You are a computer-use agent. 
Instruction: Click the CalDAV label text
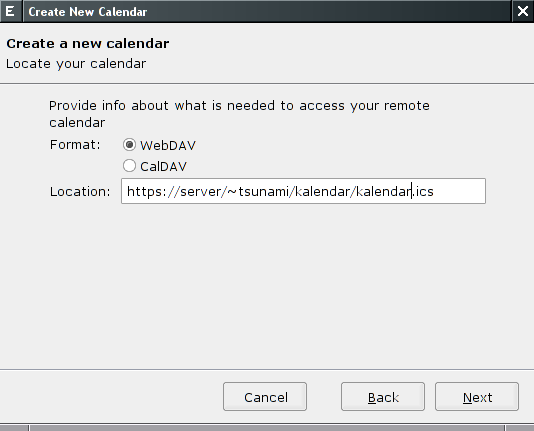tap(163, 166)
